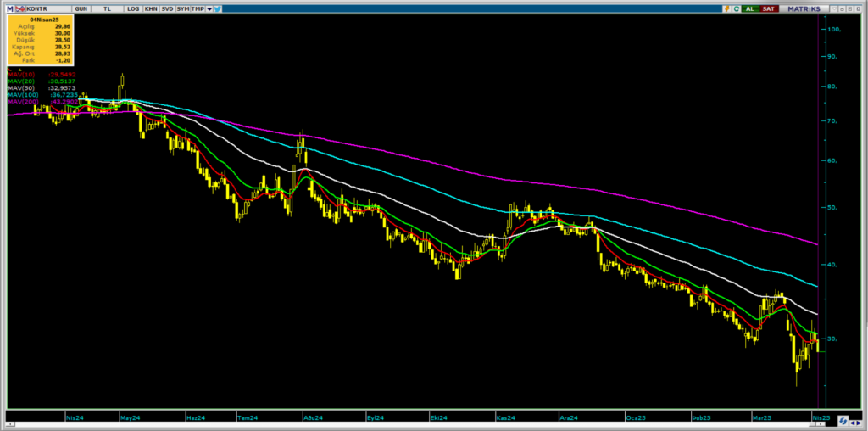This screenshot has width=868, height=431.
Task: Click the MATRIKS logo button
Action: click(804, 8)
